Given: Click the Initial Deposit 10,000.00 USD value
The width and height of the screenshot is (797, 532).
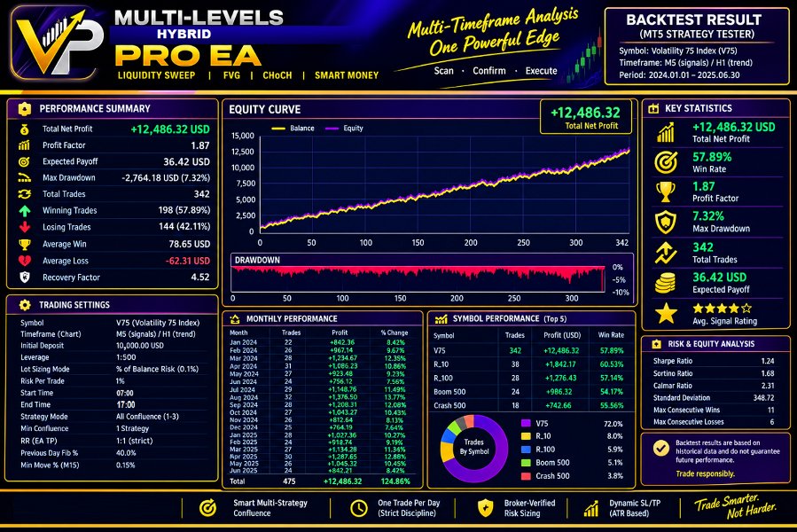Looking at the screenshot, I should 140,346.
